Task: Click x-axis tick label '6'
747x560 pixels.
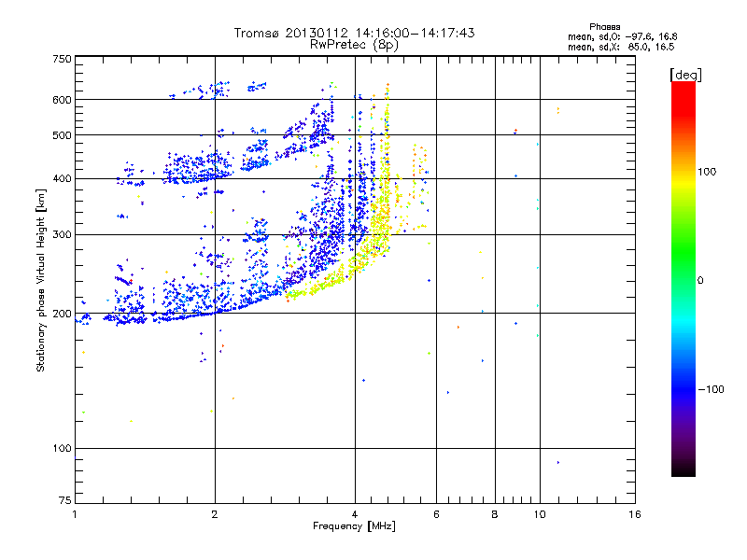Action: pos(436,514)
